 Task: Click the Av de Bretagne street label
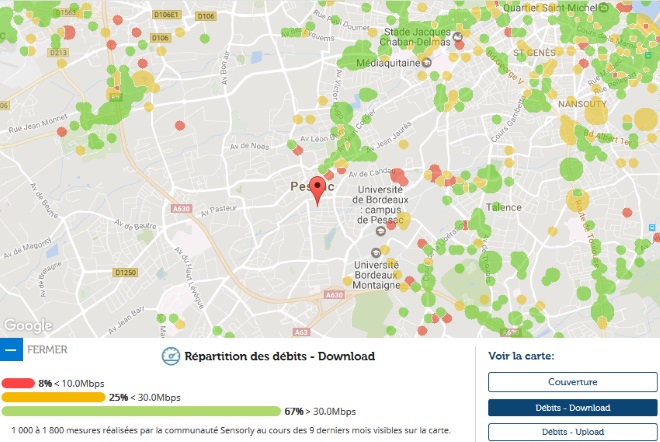click(x=49, y=279)
